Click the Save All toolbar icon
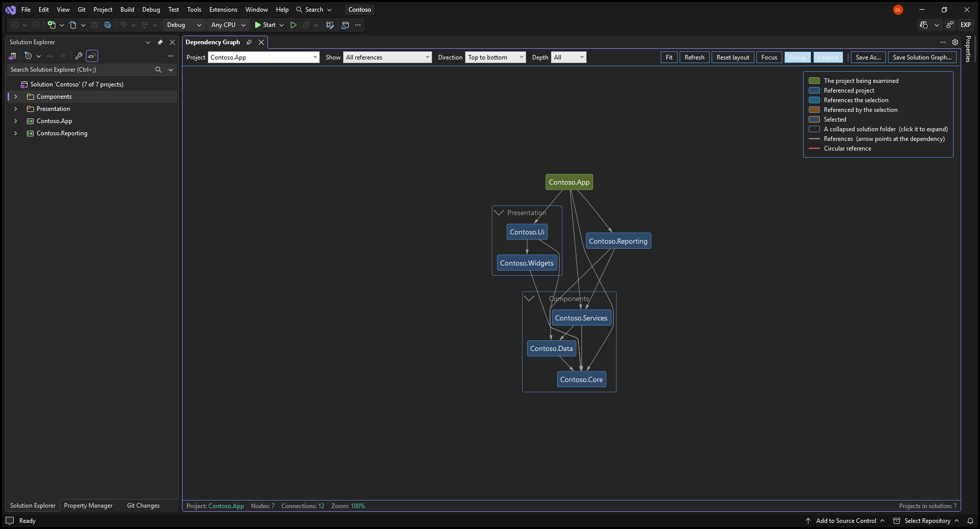Viewport: 980px width, 529px height. [108, 25]
